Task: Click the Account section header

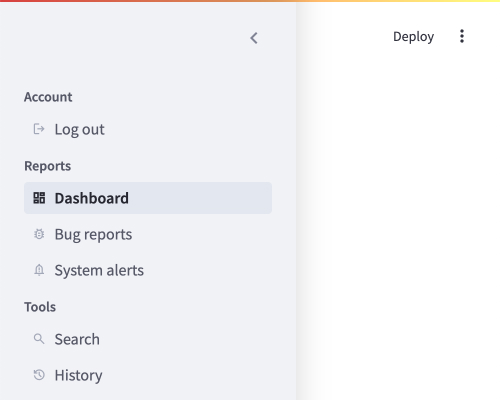Action: click(x=48, y=97)
